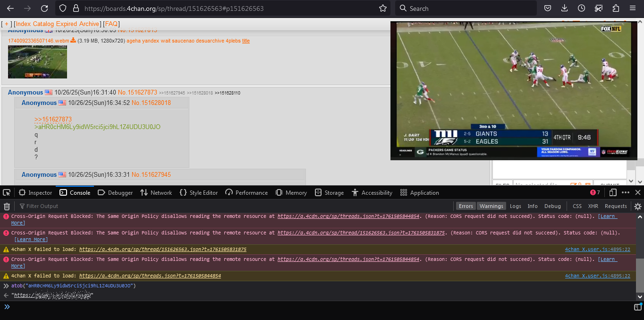
Task: Switch to the Network tab
Action: 156,192
